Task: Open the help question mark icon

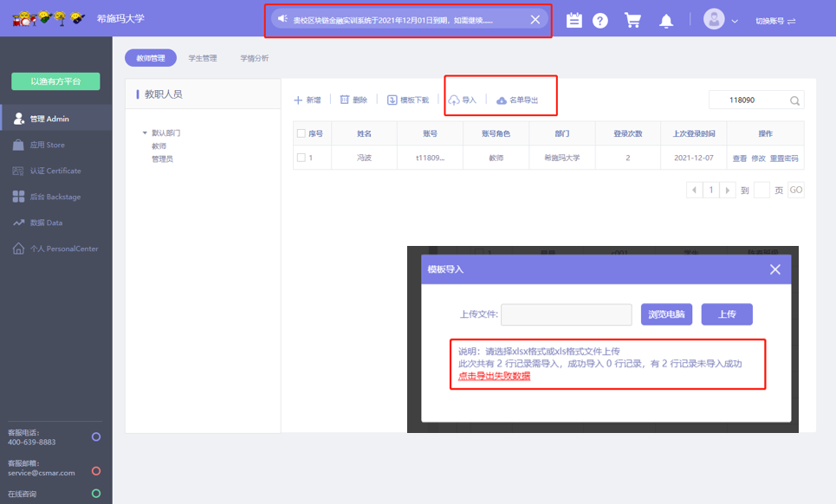Action: click(x=600, y=21)
